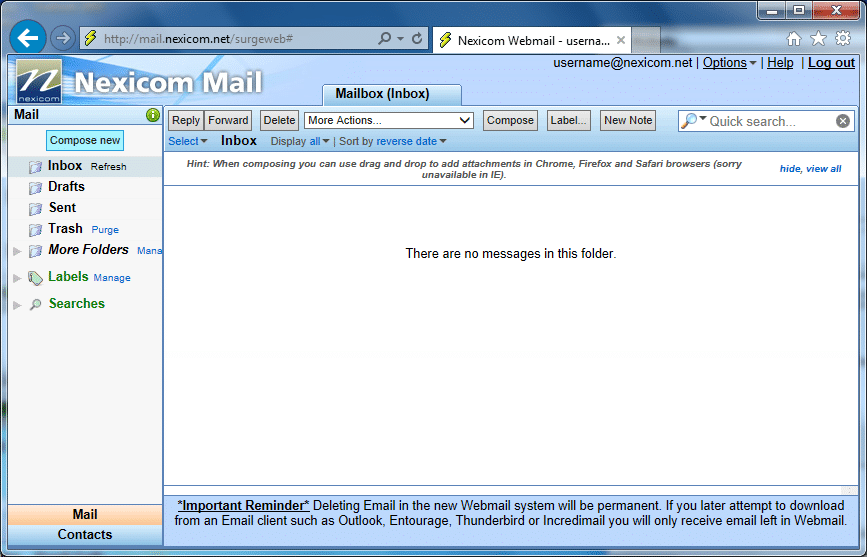
Task: Open the Sent folder
Action: (x=62, y=207)
